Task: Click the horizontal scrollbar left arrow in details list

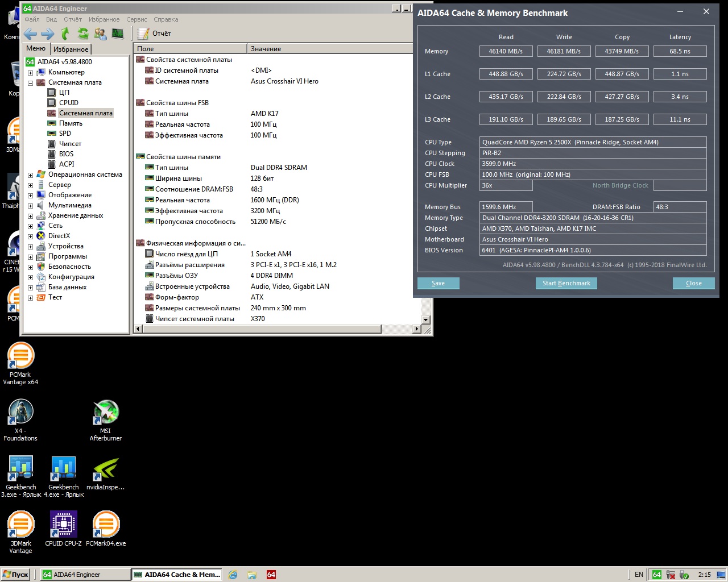Action: click(x=138, y=329)
